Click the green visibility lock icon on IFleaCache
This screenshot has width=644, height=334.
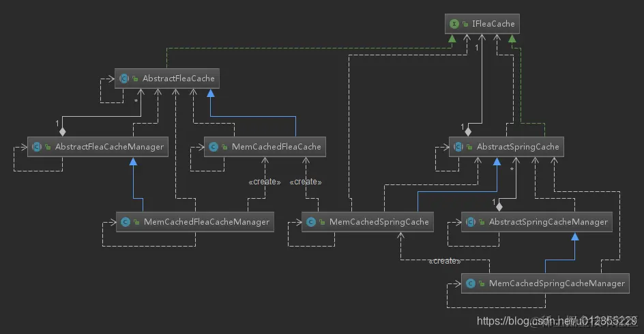(465, 25)
